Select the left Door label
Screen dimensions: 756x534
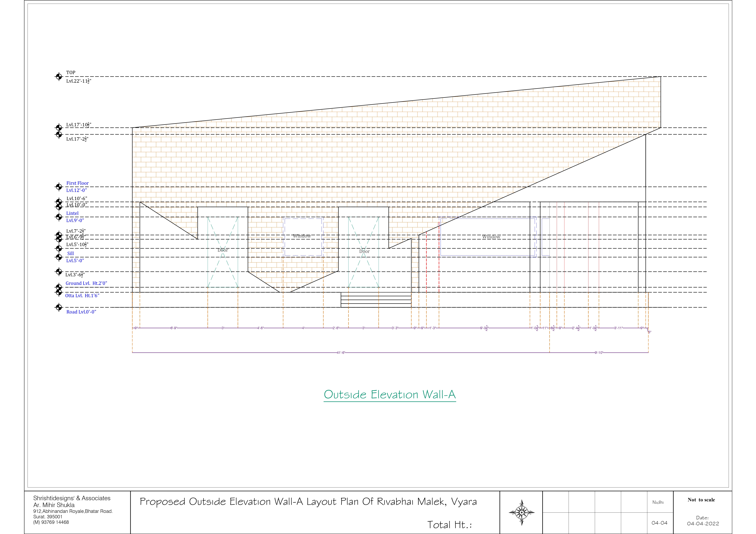tap(223, 250)
